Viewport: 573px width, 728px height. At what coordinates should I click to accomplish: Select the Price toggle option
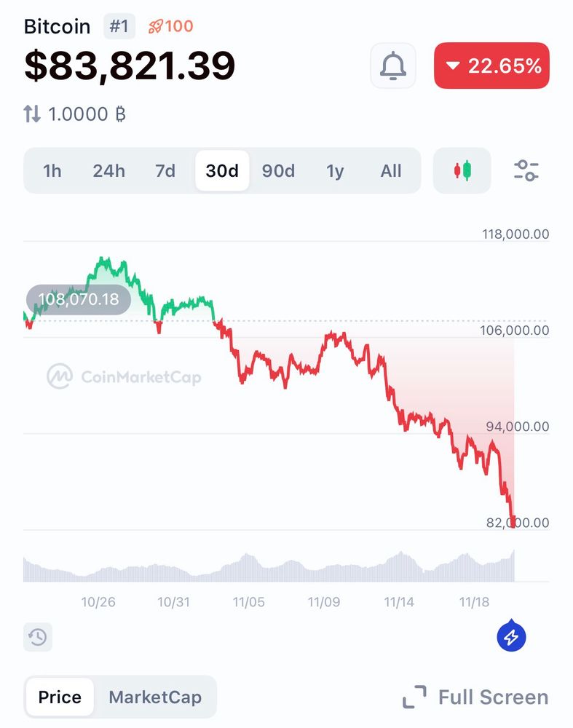pyautogui.click(x=60, y=697)
